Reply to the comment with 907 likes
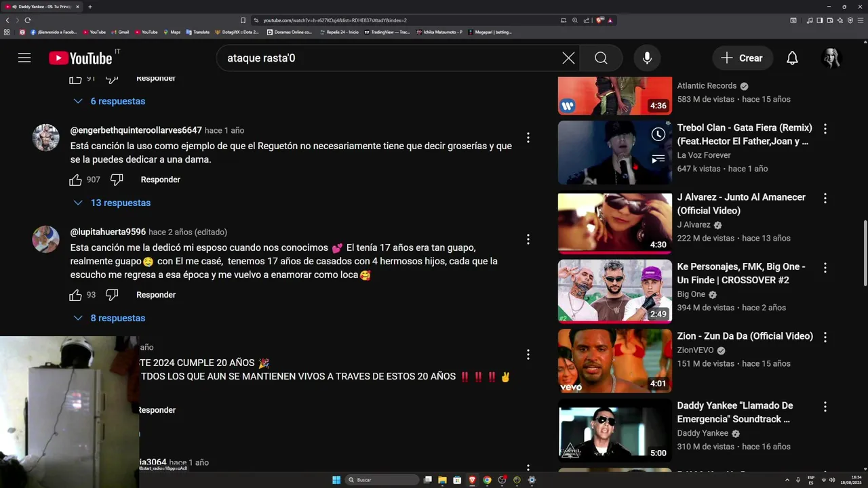This screenshot has width=868, height=488. (161, 180)
